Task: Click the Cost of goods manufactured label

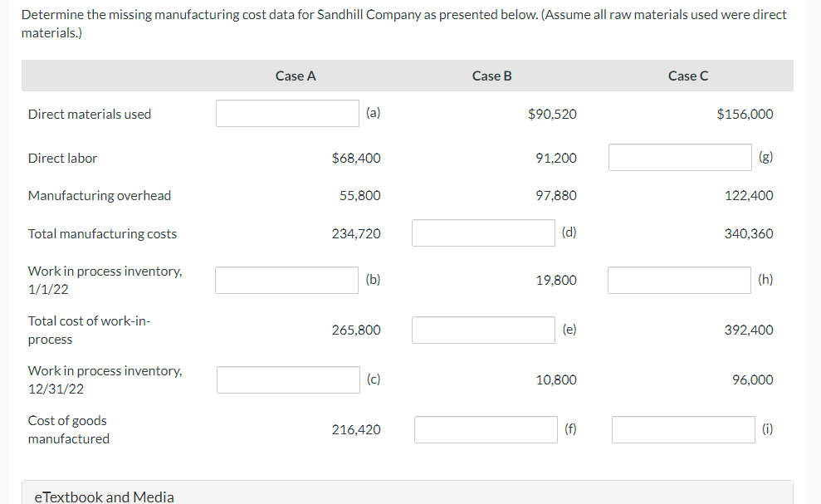Action: 69,429
